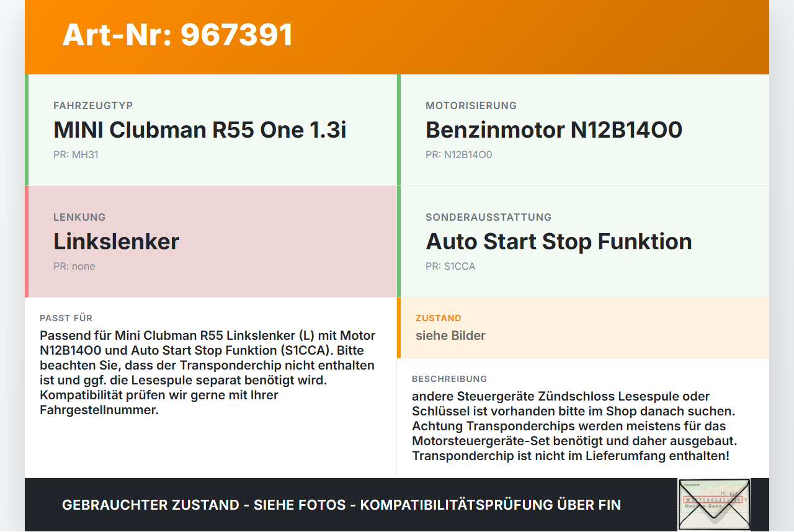Click the envelope document thumbnail in footer
Image resolution: width=794 pixels, height=532 pixels.
coord(714,505)
